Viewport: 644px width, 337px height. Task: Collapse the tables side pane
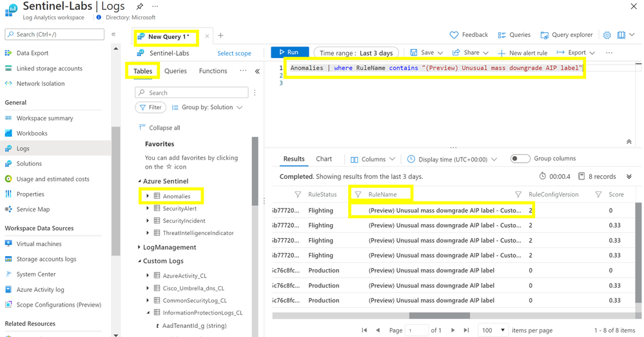coord(257,71)
